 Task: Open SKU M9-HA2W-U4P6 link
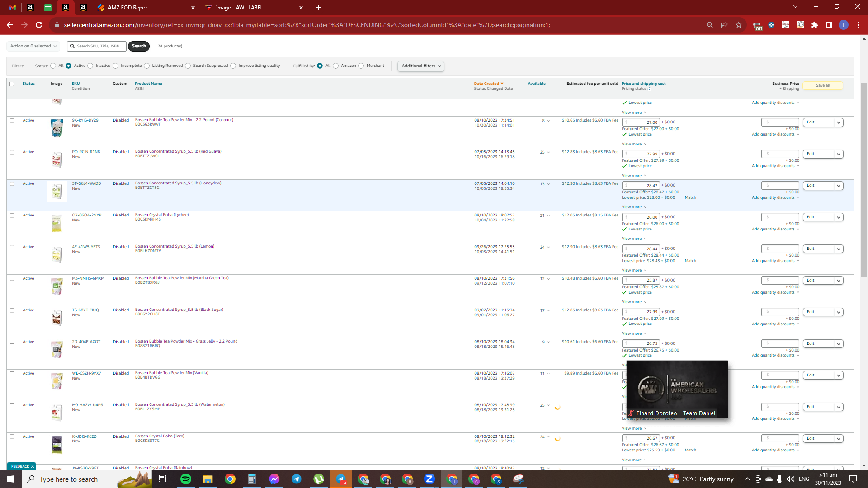(x=87, y=405)
